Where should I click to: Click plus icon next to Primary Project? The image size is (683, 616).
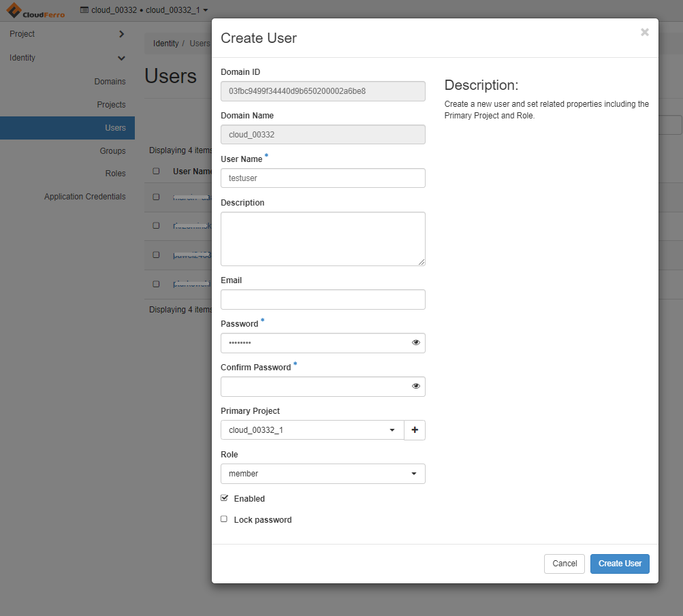click(415, 430)
